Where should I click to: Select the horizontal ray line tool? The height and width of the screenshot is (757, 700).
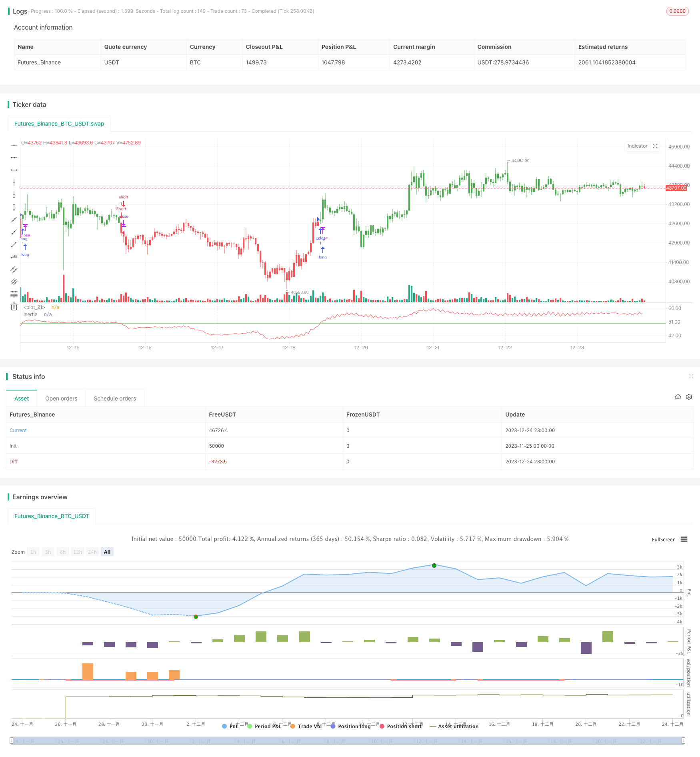tap(14, 158)
